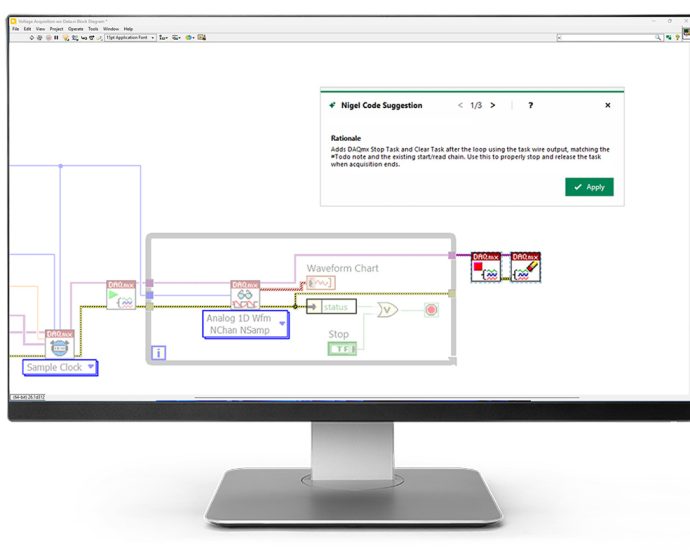Open the Project menu
This screenshot has height=550, width=690.
pos(56,29)
